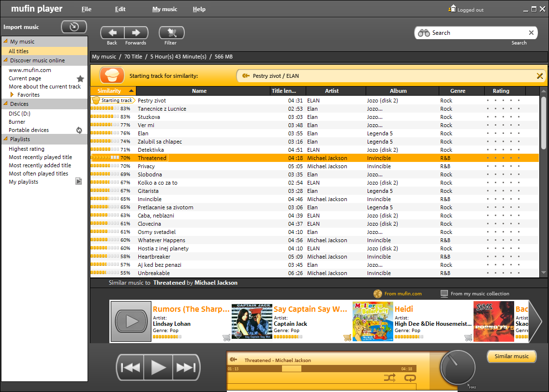This screenshot has width=549, height=392.
Task: Open the Highest rating playlist
Action: (x=27, y=149)
